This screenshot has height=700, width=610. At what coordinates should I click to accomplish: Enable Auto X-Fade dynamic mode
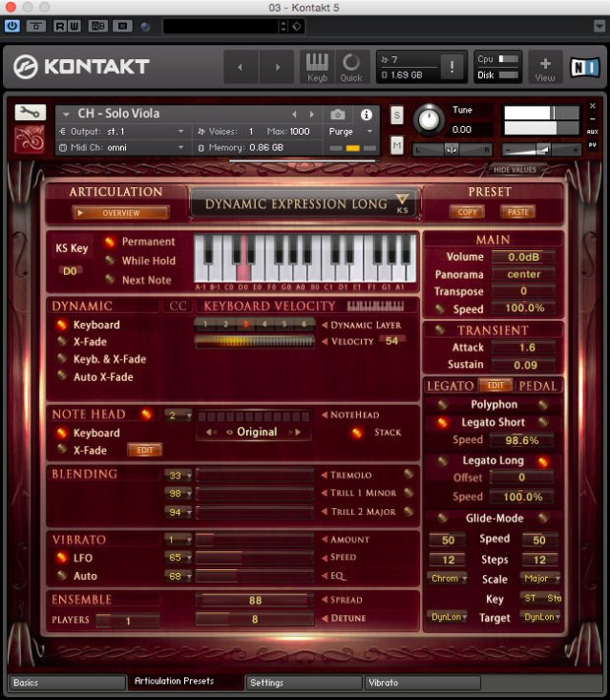(x=102, y=377)
